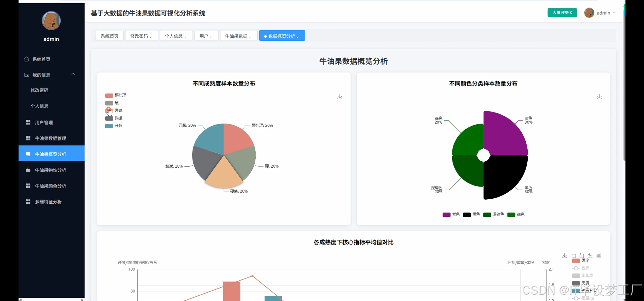644x301 pixels.
Task: Open 个人信息 in the sidebar
Action: [52, 106]
